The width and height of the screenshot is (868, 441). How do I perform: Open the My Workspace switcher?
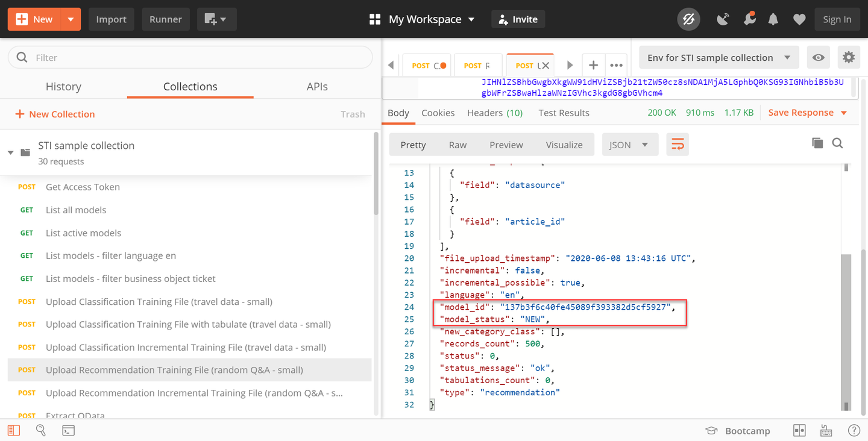(422, 19)
